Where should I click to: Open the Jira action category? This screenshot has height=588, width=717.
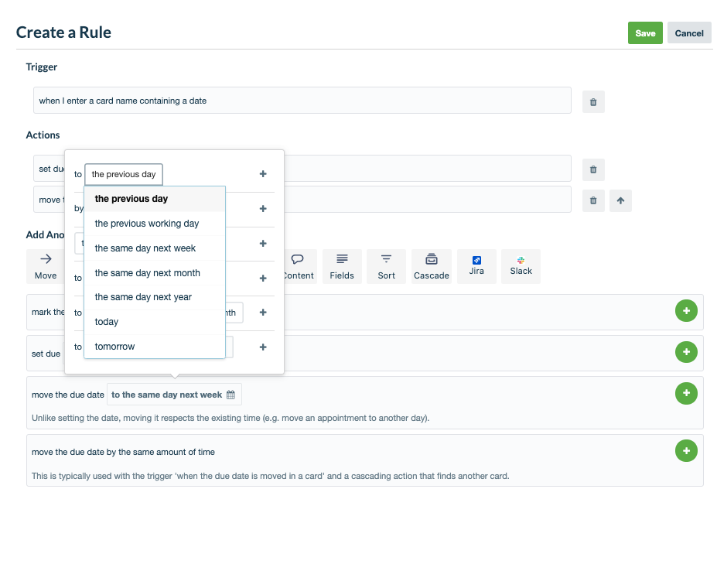tap(476, 267)
